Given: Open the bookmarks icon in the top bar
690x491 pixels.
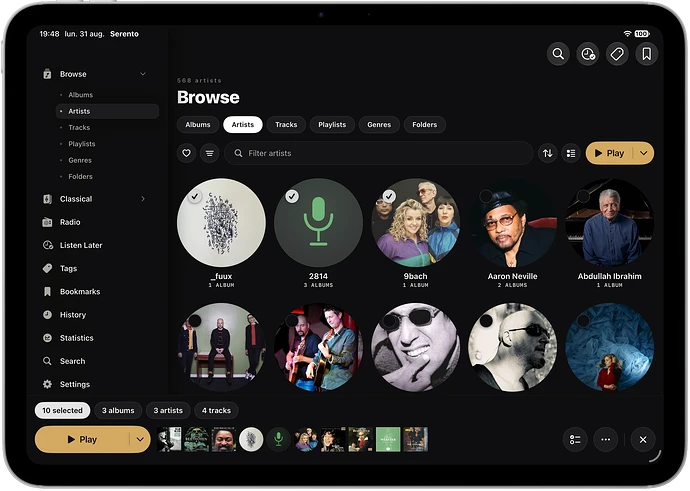Looking at the screenshot, I should [x=646, y=54].
